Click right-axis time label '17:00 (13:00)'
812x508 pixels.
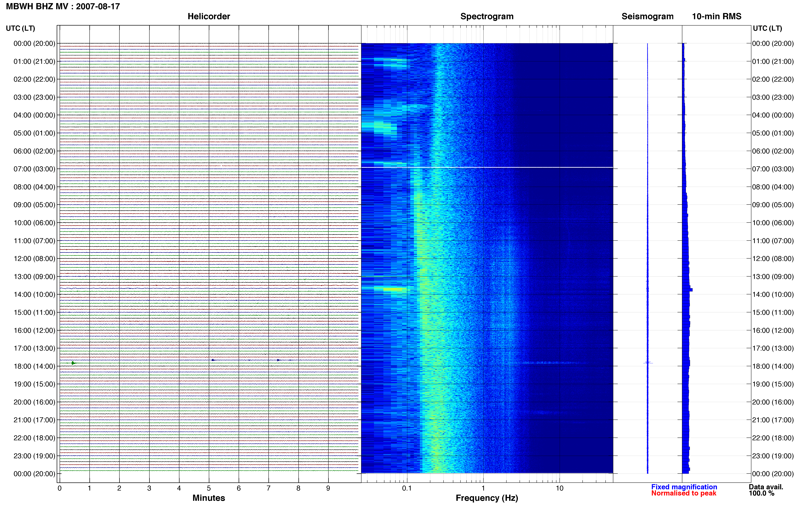coord(773,348)
